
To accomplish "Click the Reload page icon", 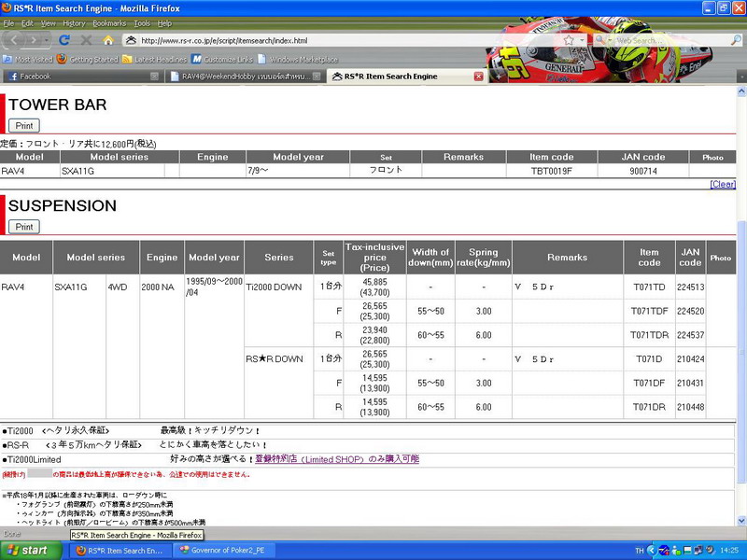I will tap(64, 40).
